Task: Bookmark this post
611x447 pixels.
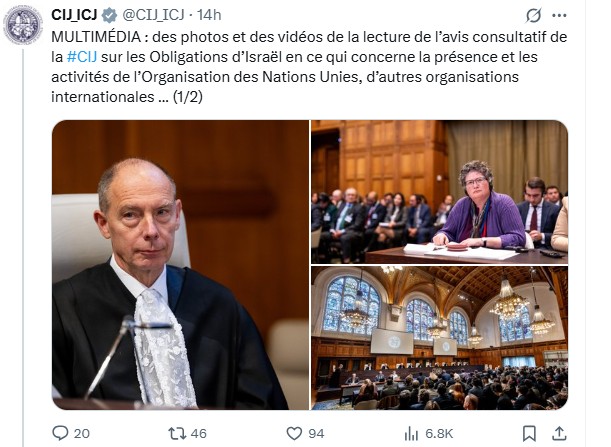Action: pos(529,433)
